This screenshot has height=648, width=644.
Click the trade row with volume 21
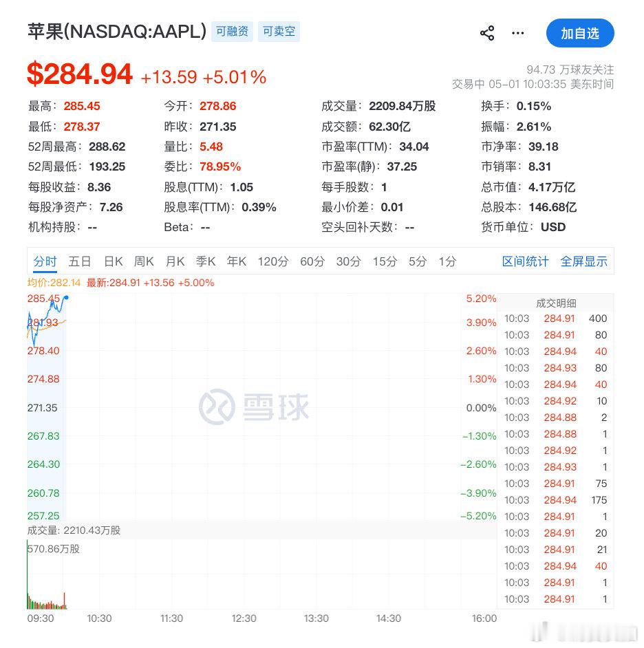555,550
